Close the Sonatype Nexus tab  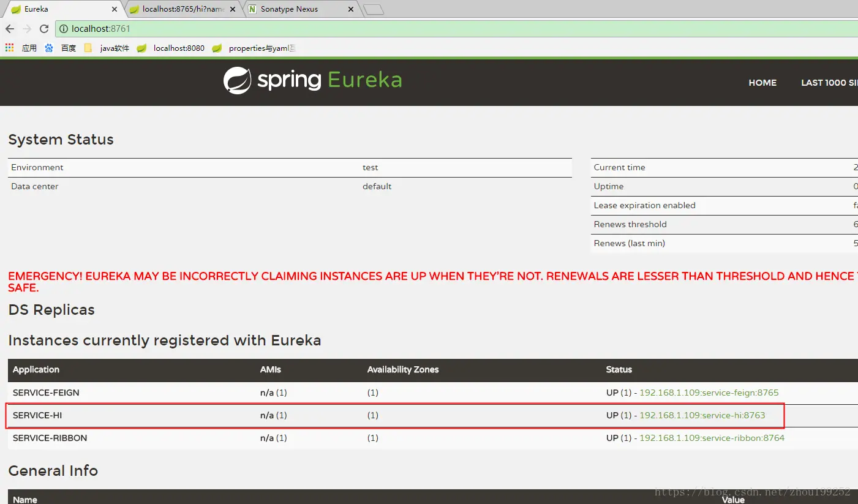tap(351, 9)
